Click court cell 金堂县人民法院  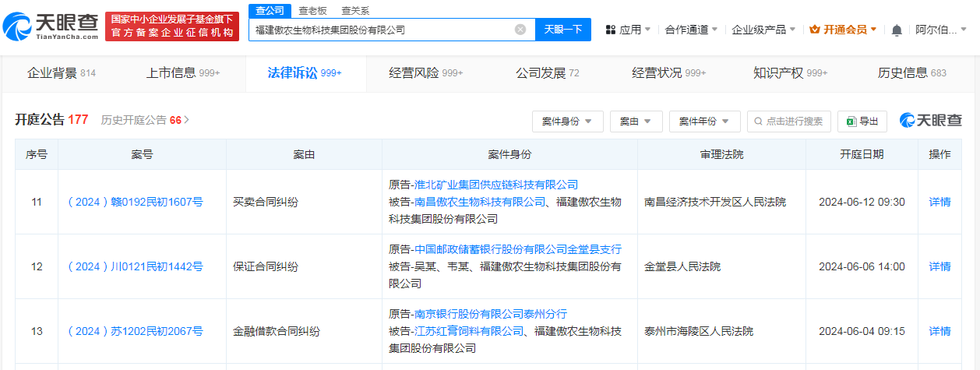(x=682, y=266)
